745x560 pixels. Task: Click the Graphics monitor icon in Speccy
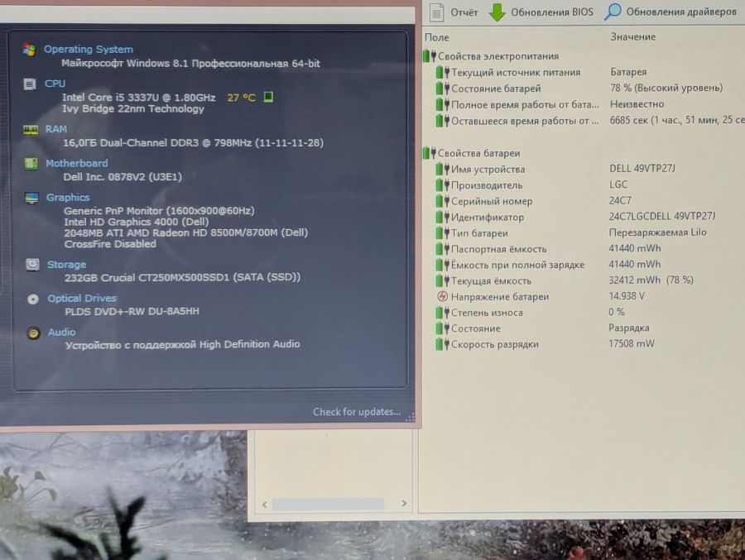point(31,198)
